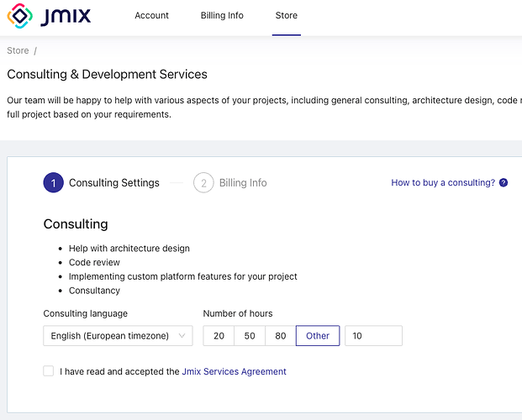
Task: Select 80 hours option
Action: [280, 336]
